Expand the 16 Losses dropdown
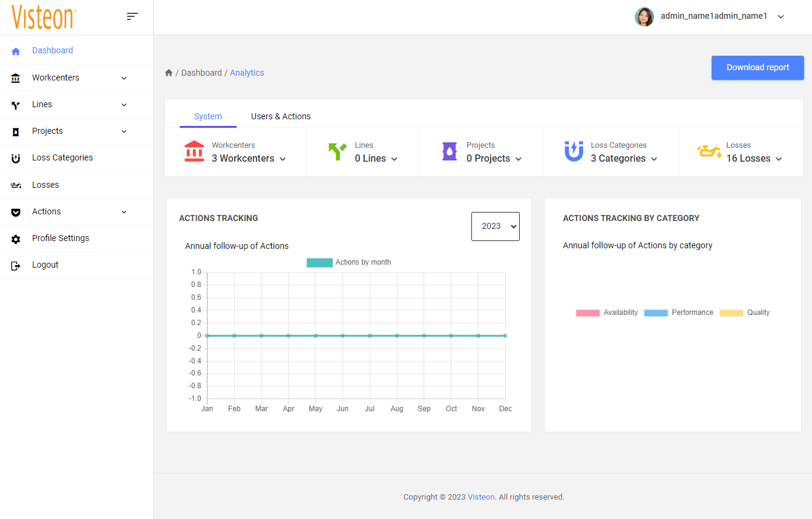The image size is (812, 519). click(x=754, y=159)
